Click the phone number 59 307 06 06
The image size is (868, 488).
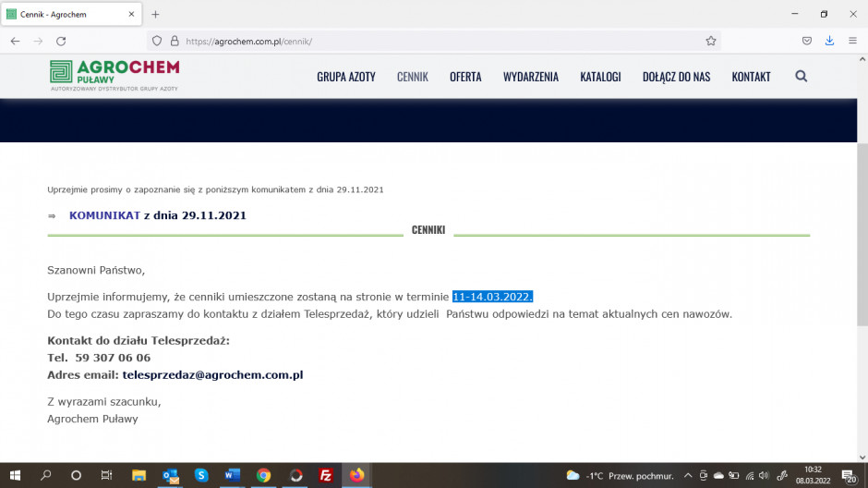[x=113, y=358]
